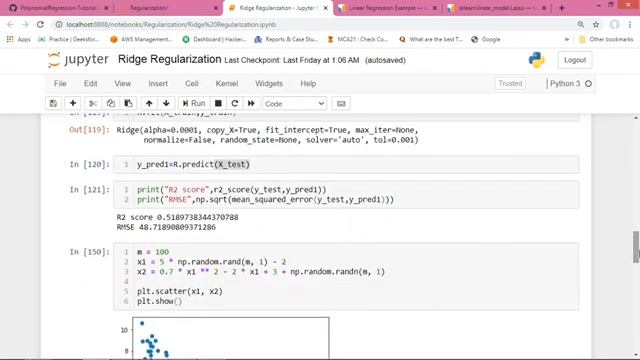Open the cell type Code dropdown

click(x=294, y=104)
